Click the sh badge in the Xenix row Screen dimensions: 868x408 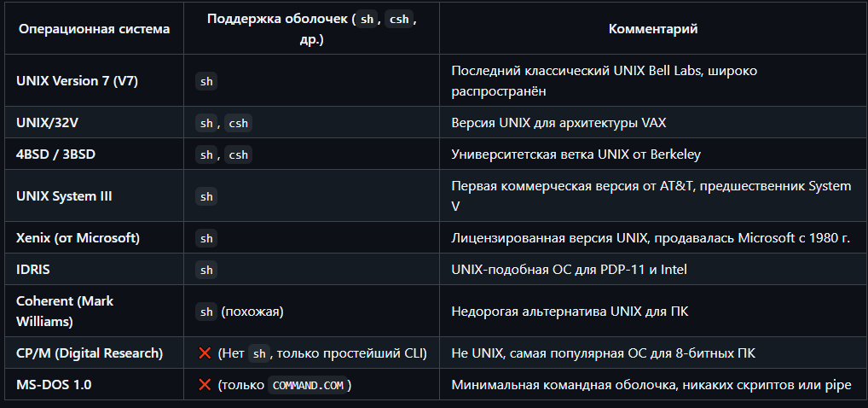206,238
